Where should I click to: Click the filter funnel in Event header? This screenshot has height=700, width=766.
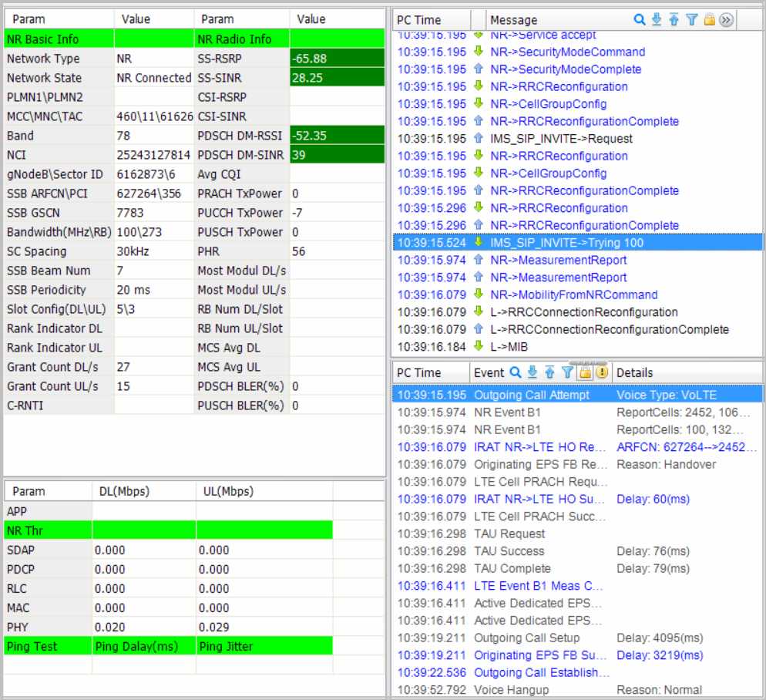tap(567, 372)
